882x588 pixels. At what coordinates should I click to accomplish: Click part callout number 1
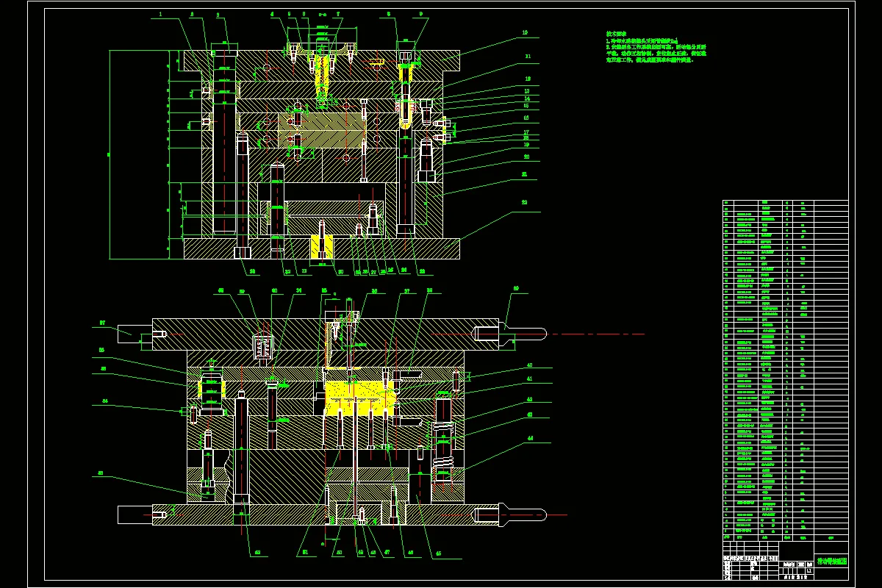[x=159, y=14]
